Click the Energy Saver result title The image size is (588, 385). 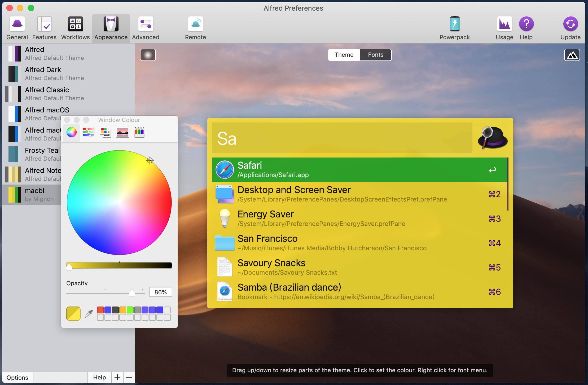[x=266, y=214]
